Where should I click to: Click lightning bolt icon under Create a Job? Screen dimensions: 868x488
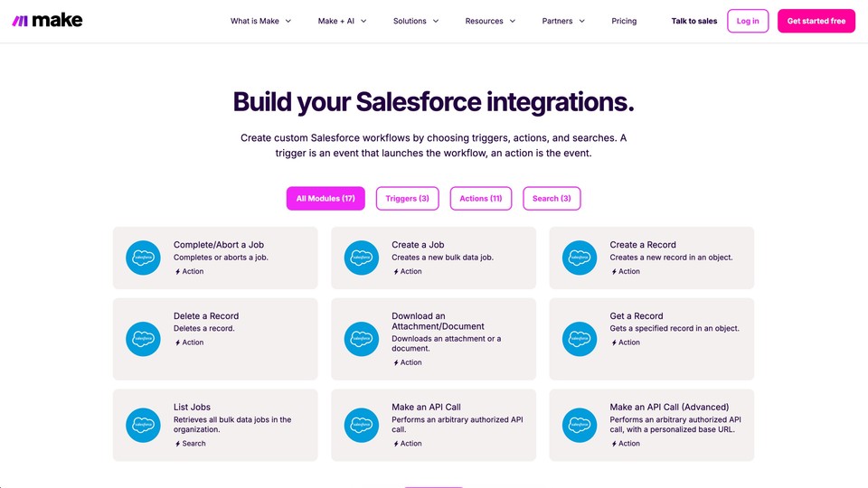396,272
